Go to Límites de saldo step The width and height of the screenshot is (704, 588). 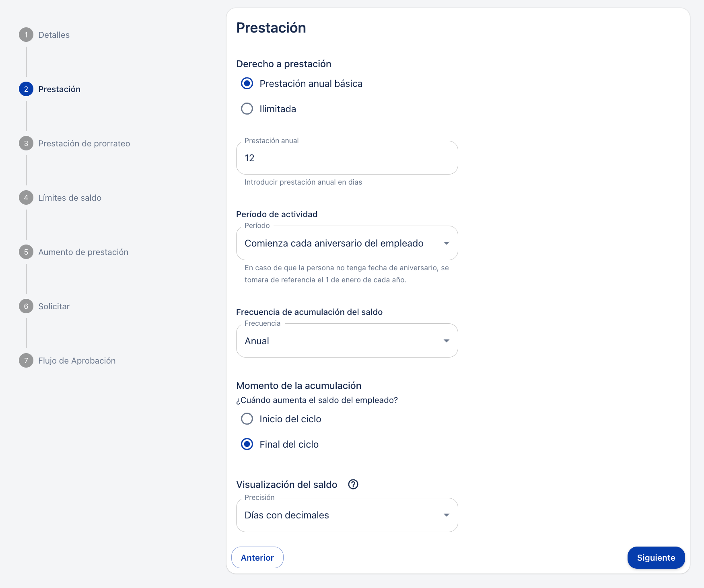pos(70,198)
